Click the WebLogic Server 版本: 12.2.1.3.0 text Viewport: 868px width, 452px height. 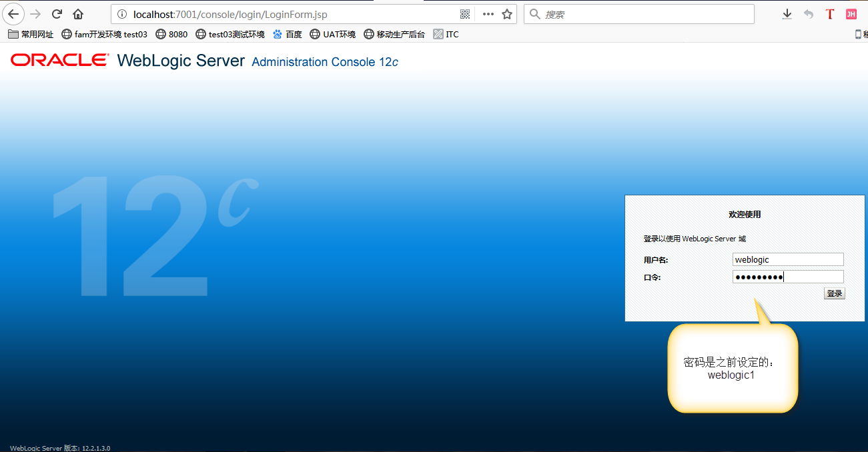pyautogui.click(x=60, y=448)
